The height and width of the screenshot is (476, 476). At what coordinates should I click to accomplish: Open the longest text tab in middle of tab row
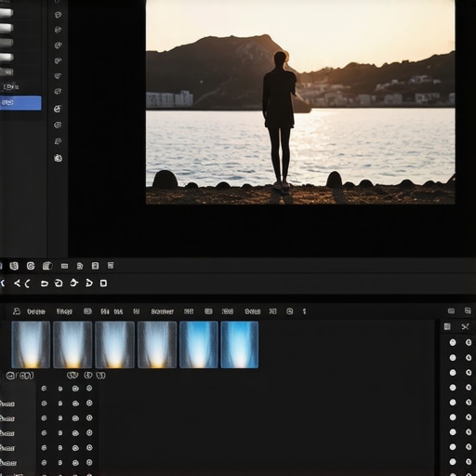point(162,311)
